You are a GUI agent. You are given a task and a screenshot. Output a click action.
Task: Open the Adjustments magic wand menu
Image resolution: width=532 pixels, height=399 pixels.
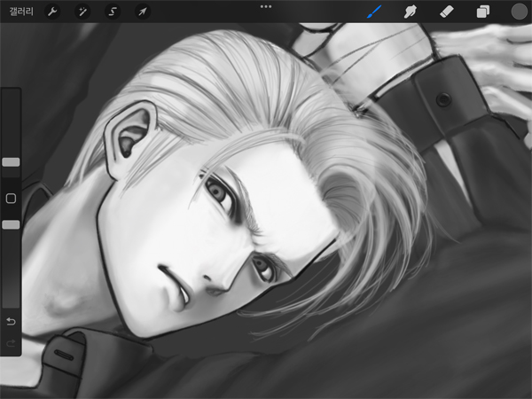pyautogui.click(x=82, y=12)
